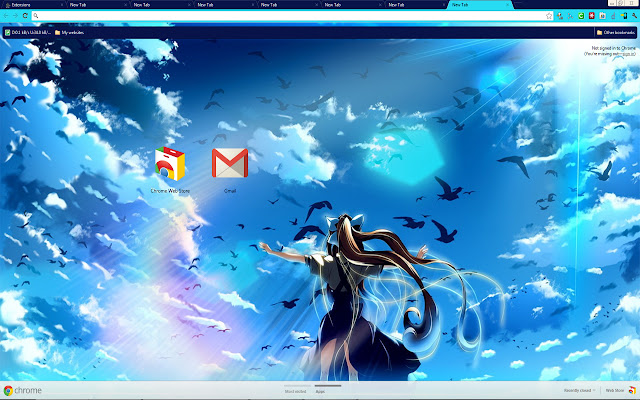Maximize the Chrome window

(620, 3)
